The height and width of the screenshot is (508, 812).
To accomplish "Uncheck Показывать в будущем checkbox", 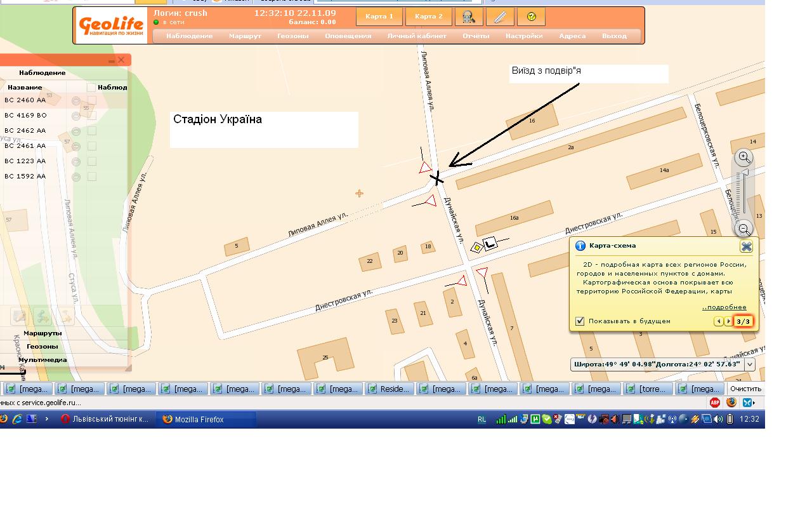I will pos(580,321).
